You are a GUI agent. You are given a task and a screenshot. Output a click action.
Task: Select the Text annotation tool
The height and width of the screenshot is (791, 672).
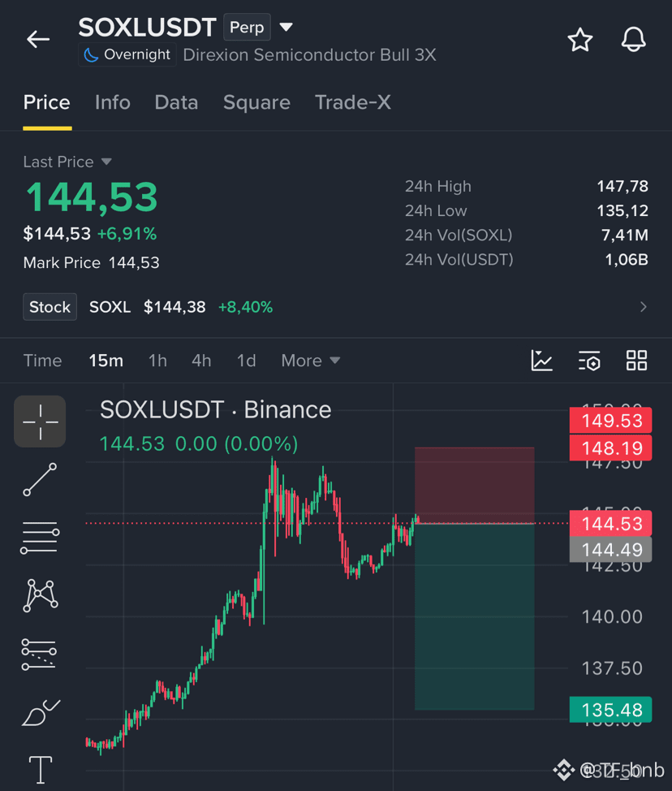(x=41, y=771)
